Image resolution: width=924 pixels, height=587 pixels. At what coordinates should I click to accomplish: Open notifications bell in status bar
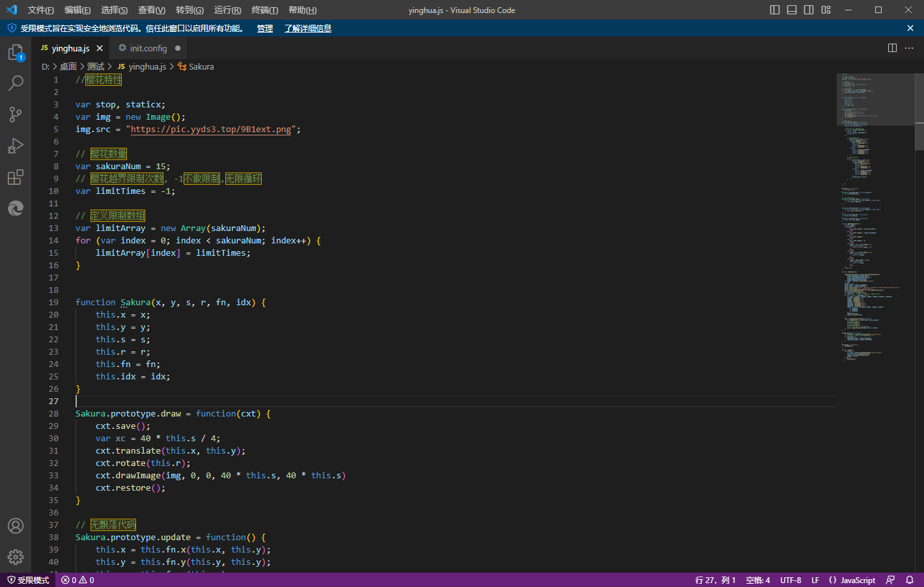coord(910,580)
